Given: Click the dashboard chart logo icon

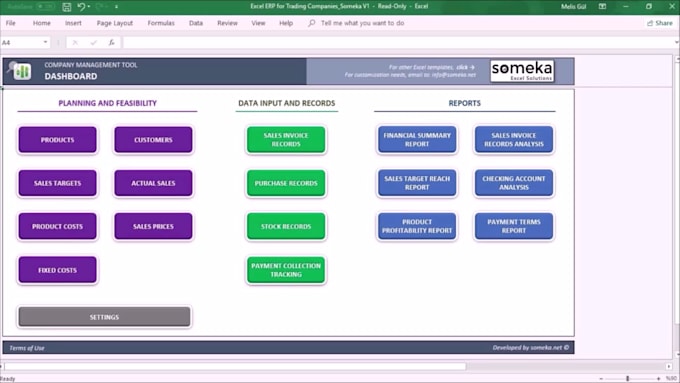Looking at the screenshot, I should click(x=19, y=71).
